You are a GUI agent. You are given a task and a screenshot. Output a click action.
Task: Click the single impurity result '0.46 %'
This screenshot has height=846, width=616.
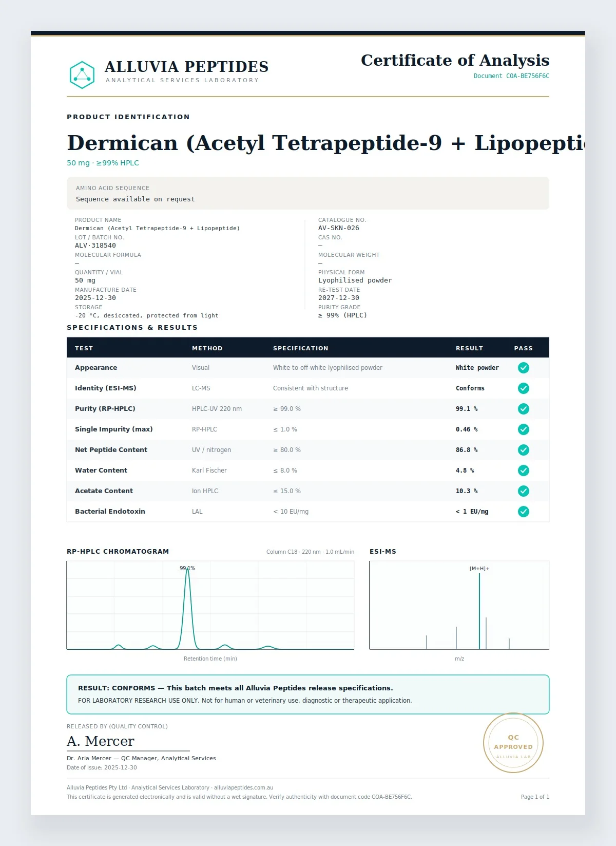467,429
